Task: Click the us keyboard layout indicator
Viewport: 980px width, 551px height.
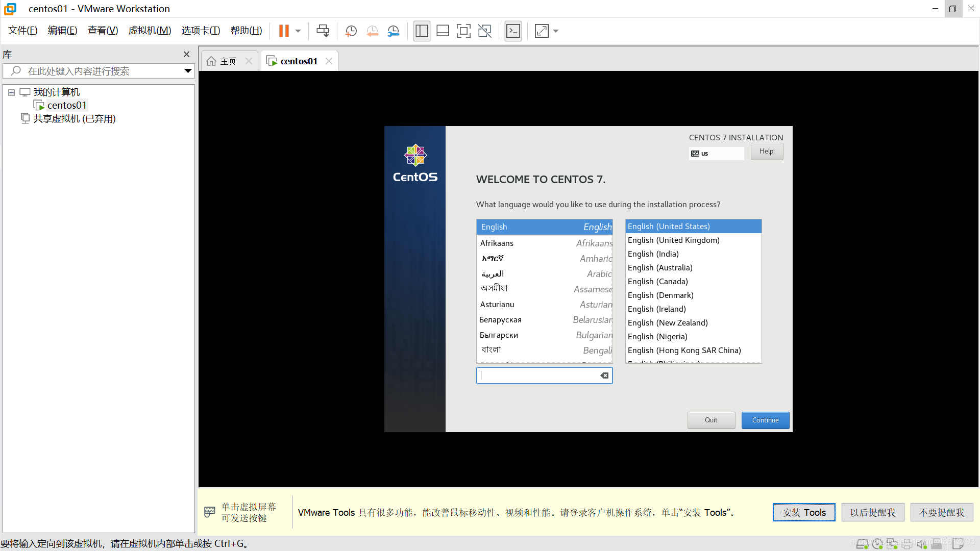Action: pyautogui.click(x=716, y=153)
